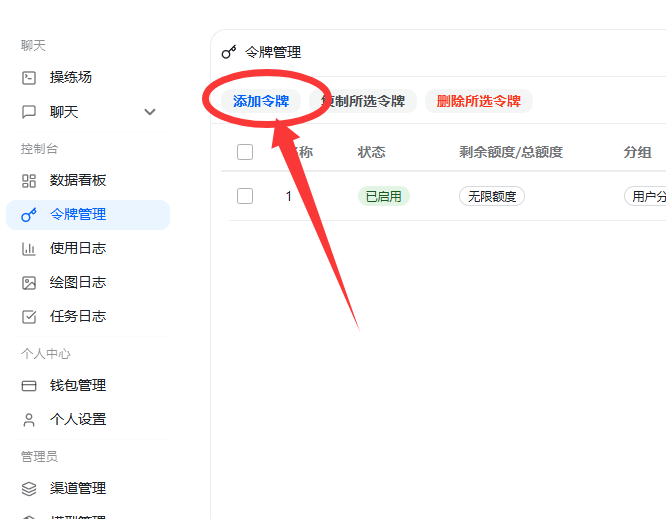Click the 数据看板 dashboard grid icon
The image size is (666, 519).
pos(29,181)
